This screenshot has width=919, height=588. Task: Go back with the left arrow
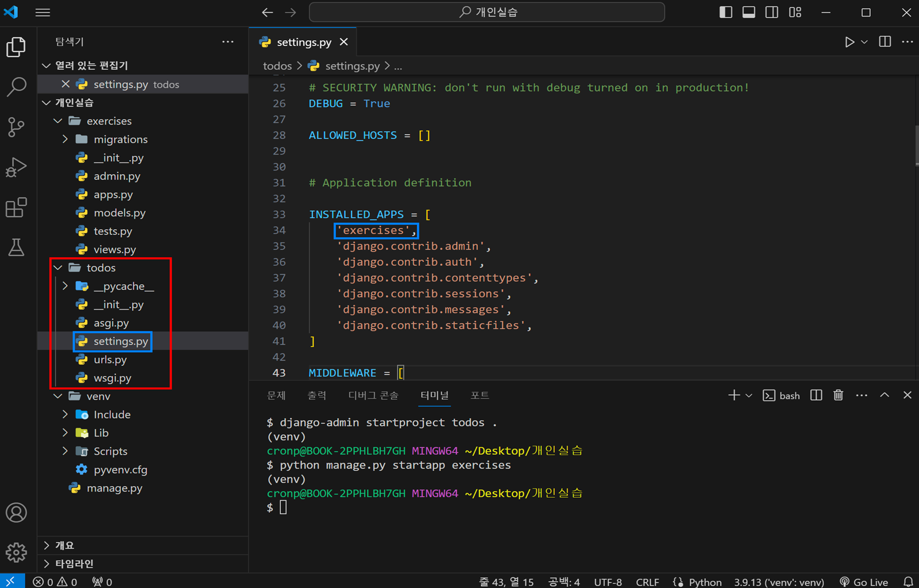pyautogui.click(x=267, y=12)
